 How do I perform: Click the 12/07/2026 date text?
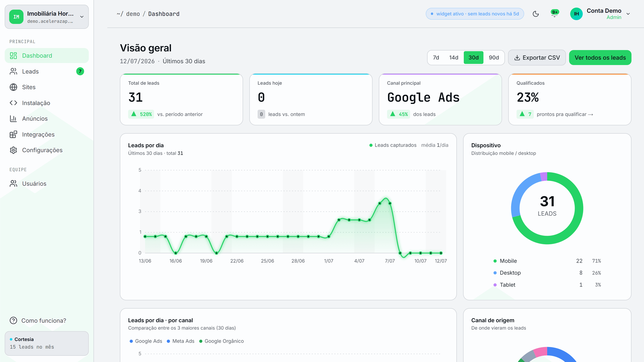(x=137, y=61)
